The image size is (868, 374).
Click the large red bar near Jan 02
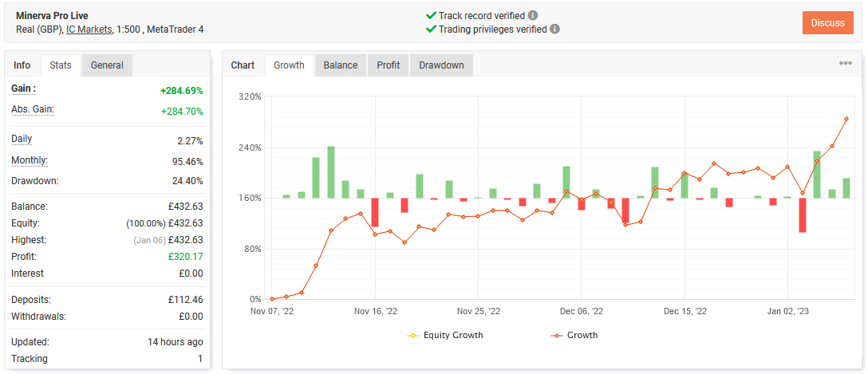(803, 215)
